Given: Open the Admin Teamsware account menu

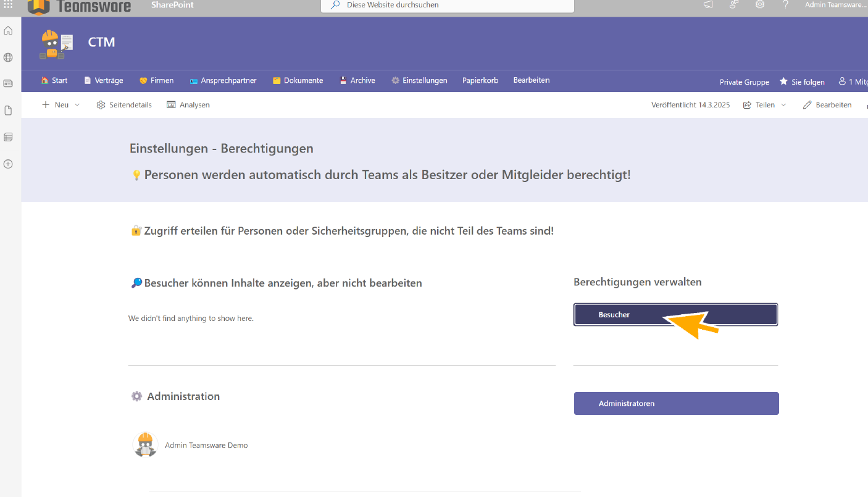Looking at the screenshot, I should click(x=835, y=5).
